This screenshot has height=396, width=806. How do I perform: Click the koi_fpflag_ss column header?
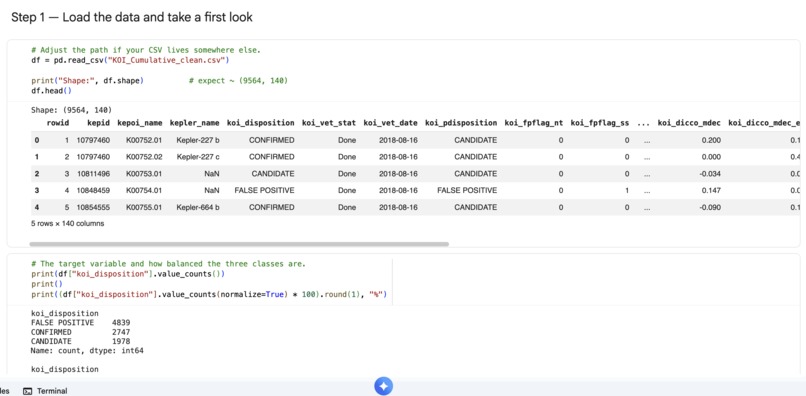click(x=600, y=123)
